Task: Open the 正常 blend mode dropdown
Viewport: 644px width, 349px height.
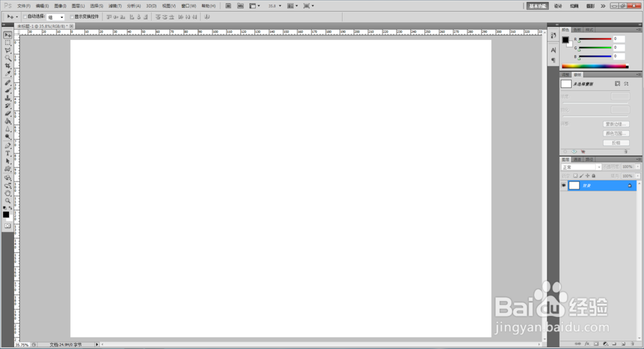Action: [581, 167]
